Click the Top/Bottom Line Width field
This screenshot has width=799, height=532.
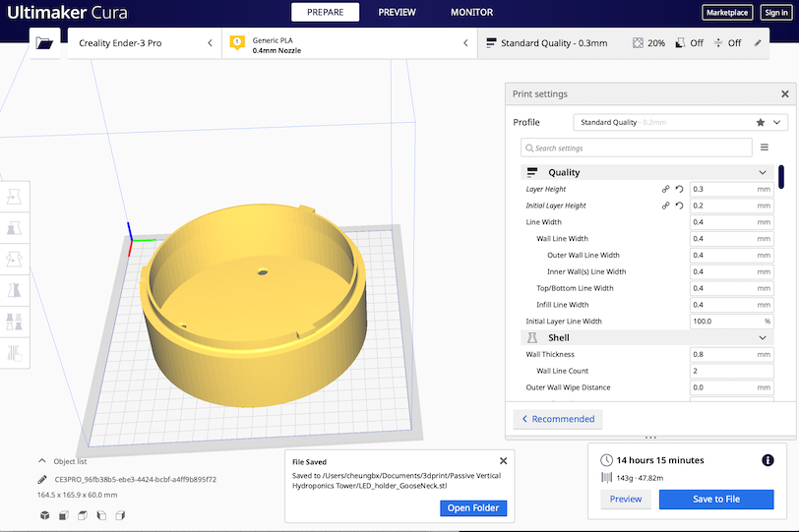click(732, 288)
